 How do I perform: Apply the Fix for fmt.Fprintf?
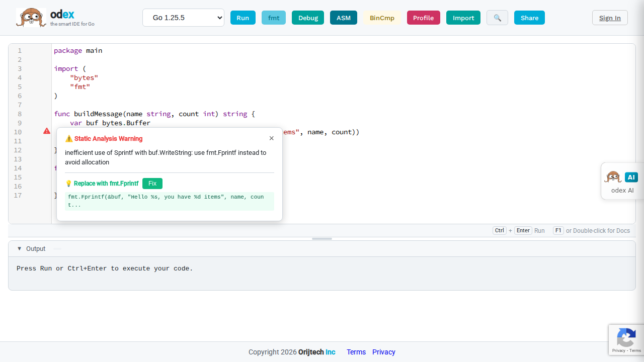tap(152, 184)
